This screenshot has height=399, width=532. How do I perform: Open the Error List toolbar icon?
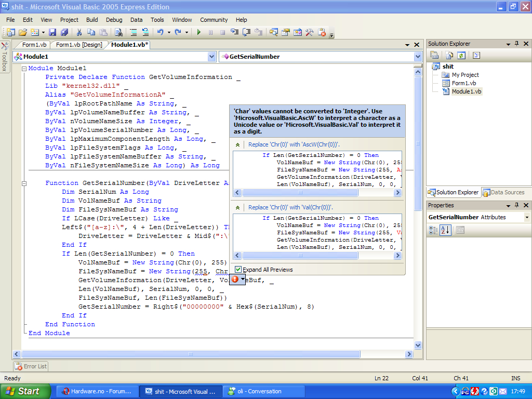322,32
